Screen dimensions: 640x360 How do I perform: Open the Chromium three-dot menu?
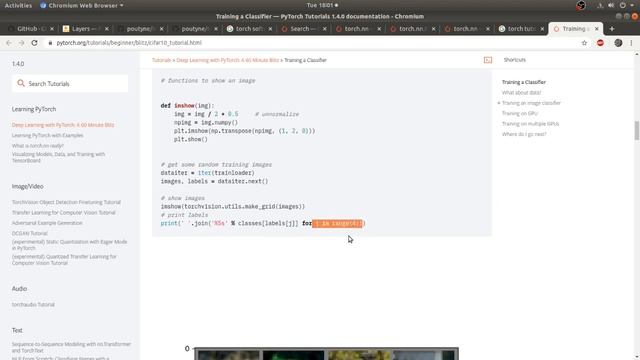[x=631, y=43]
